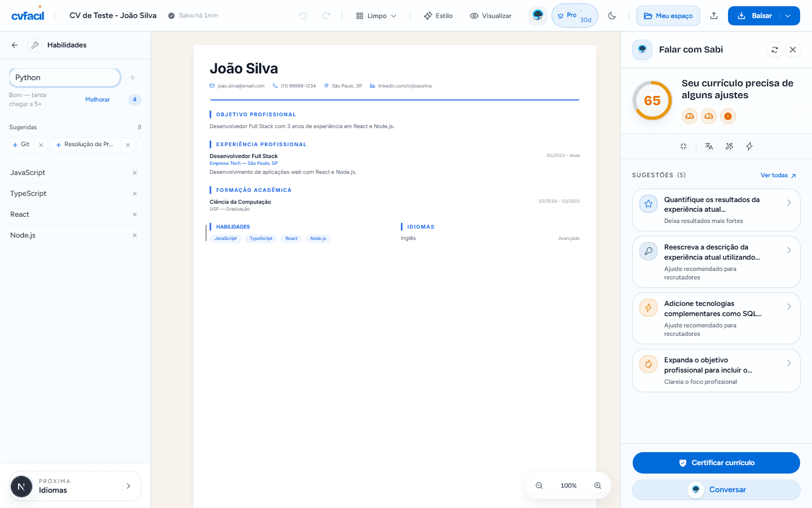Click magnifier icon on Reescreva suggestion
The height and width of the screenshot is (508, 812).
[648, 251]
